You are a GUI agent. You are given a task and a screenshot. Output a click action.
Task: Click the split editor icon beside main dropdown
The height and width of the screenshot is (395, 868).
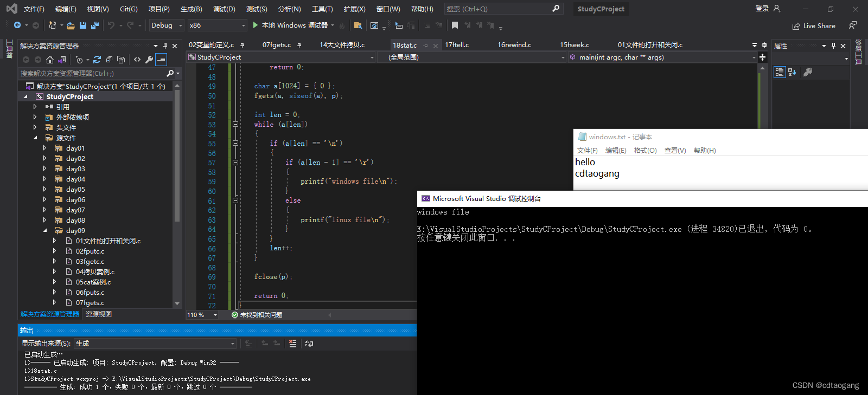tap(763, 57)
